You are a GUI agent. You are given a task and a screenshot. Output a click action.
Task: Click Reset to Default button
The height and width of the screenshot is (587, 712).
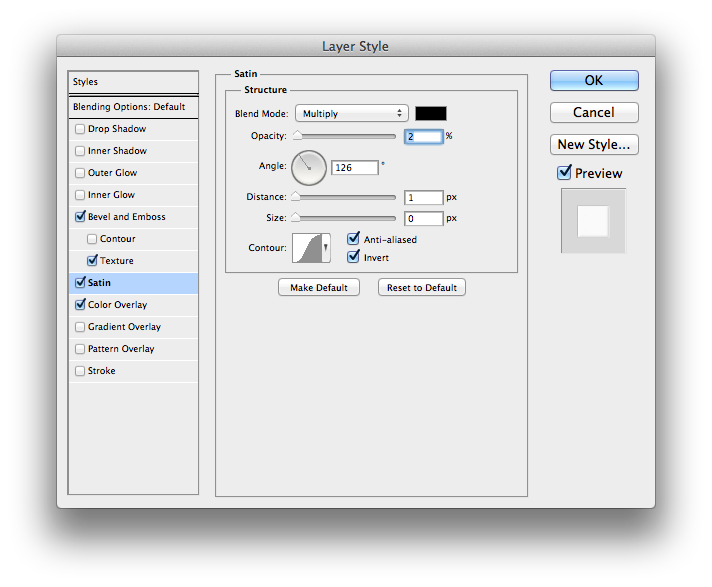coord(422,287)
